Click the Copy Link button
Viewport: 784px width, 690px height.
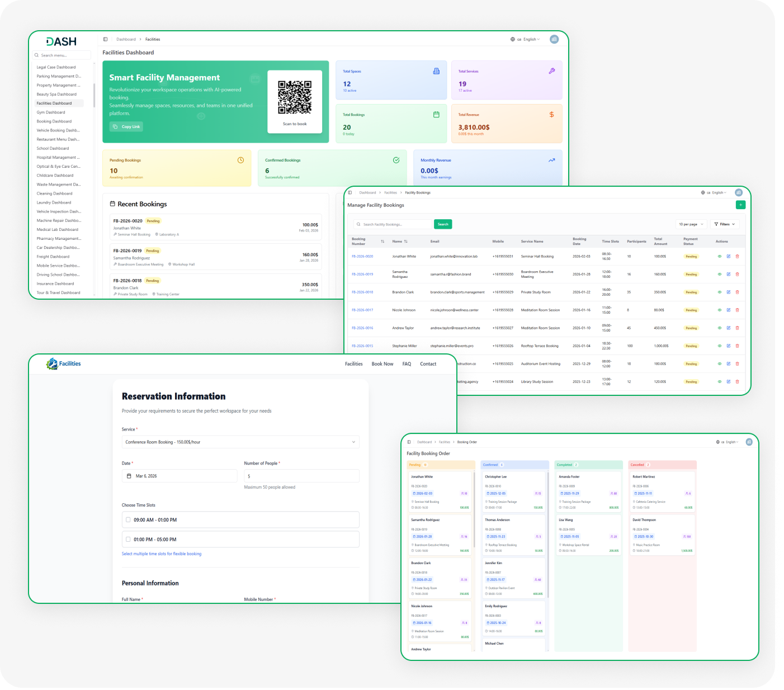point(126,127)
